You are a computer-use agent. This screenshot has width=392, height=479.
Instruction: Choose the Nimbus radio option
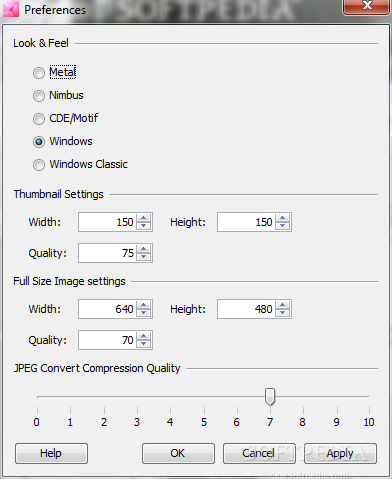click(39, 96)
